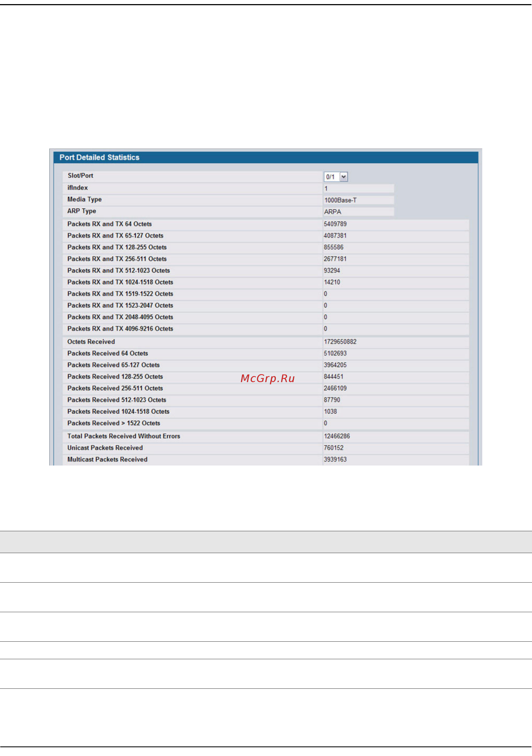Viewport: 532px width, 756px height.
Task: Click the value 1038
Action: point(330,412)
